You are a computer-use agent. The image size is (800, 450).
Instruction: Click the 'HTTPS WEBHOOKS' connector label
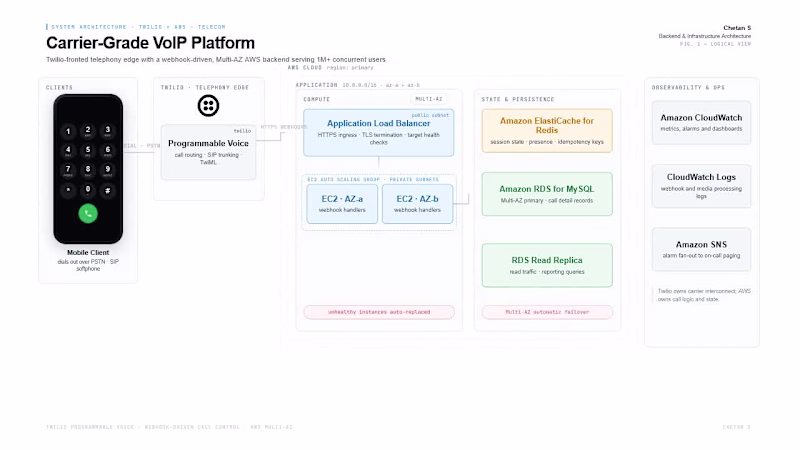(284, 127)
